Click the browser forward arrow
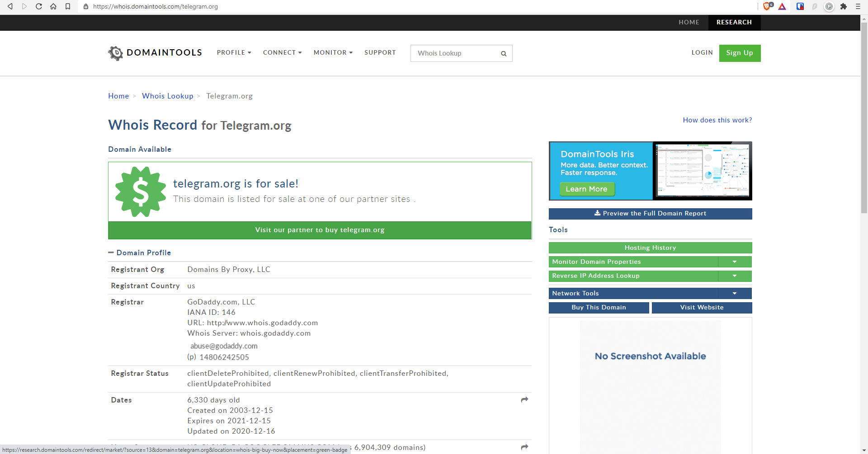Image resolution: width=868 pixels, height=454 pixels. 24,6
